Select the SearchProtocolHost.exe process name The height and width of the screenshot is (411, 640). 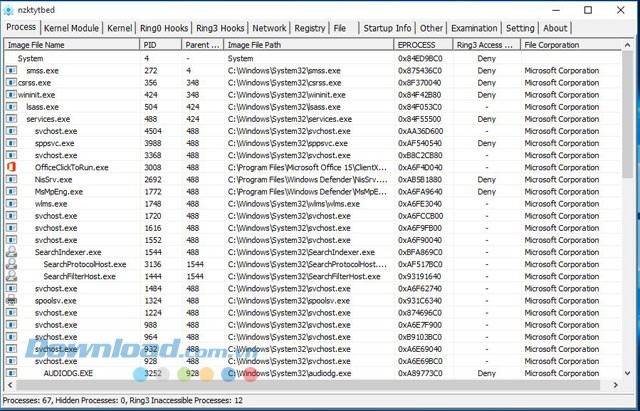pyautogui.click(x=85, y=264)
